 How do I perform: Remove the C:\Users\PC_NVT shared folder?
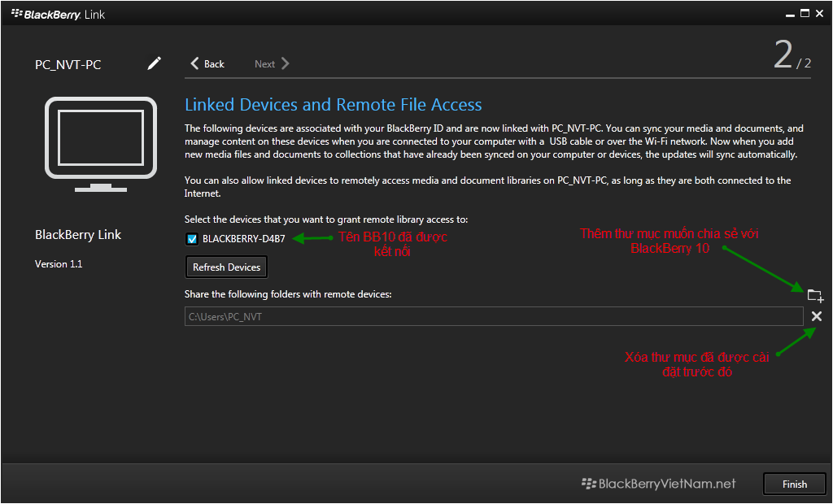817,316
